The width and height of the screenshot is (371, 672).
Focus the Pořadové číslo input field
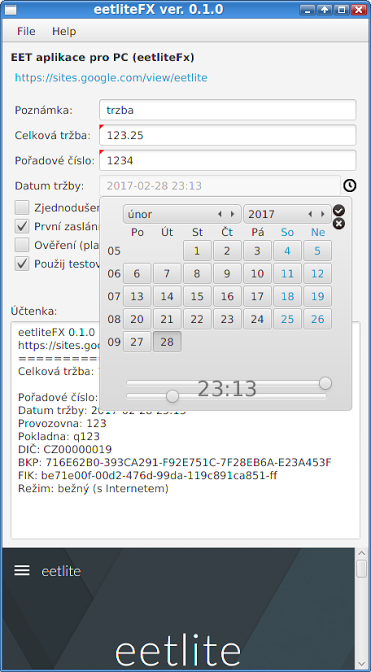click(227, 161)
